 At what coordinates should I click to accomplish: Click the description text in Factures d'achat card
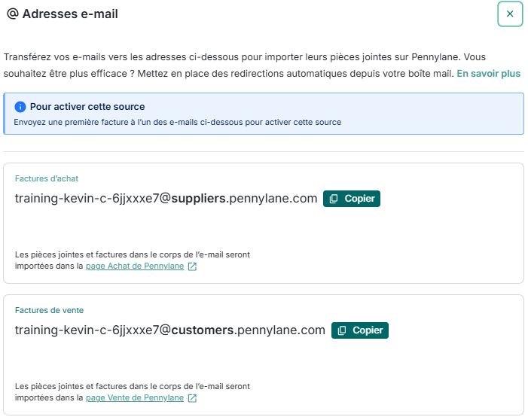(132, 254)
